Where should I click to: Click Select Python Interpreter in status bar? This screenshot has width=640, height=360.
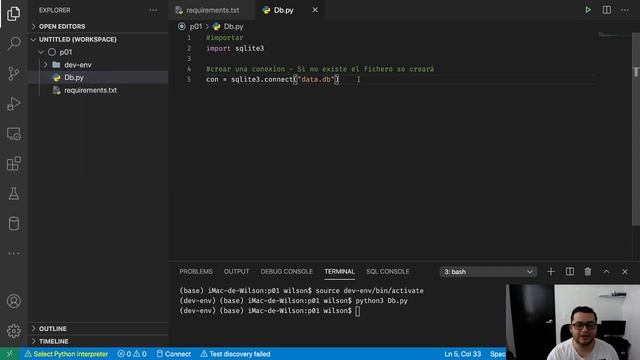[66, 354]
